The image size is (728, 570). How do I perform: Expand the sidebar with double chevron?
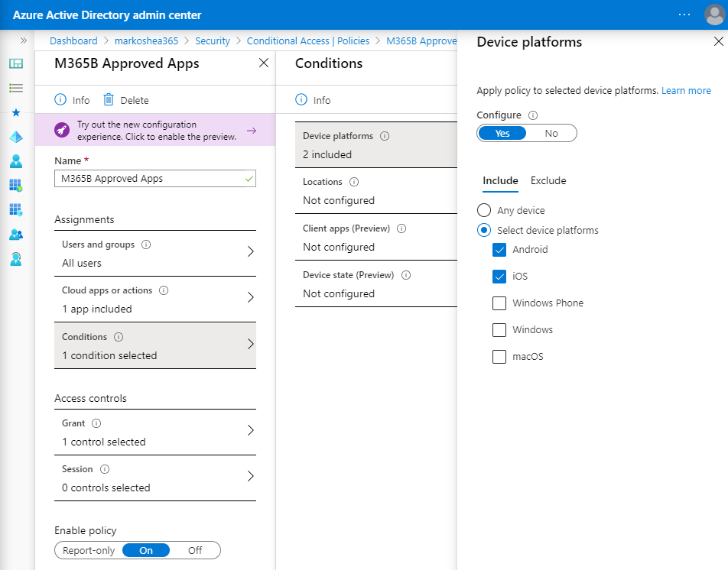coord(24,40)
